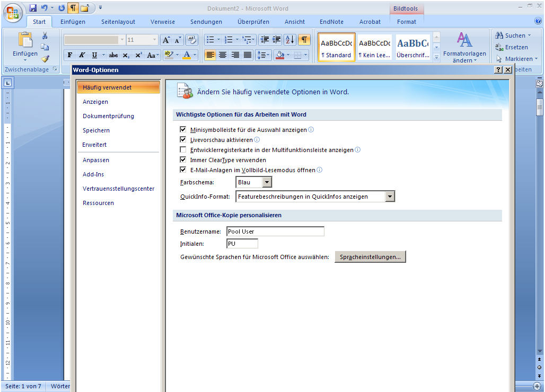This screenshot has width=545, height=392.
Task: Switch to Einfügen ribbon tab
Action: point(73,22)
